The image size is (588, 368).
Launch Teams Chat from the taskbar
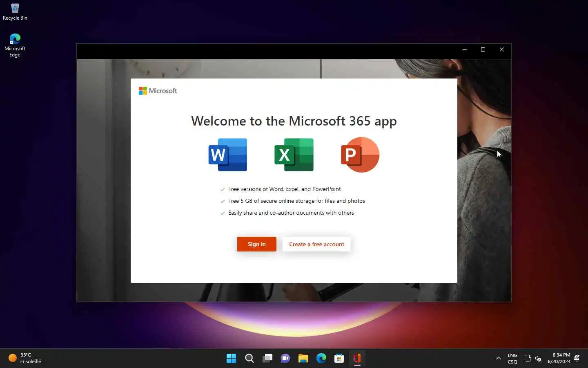pos(285,359)
